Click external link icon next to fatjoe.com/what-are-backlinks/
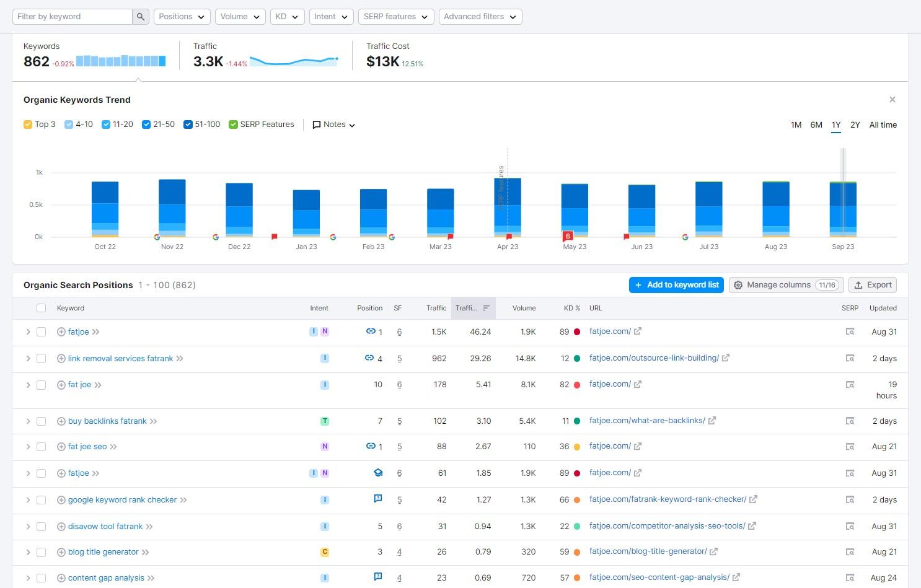 click(712, 420)
